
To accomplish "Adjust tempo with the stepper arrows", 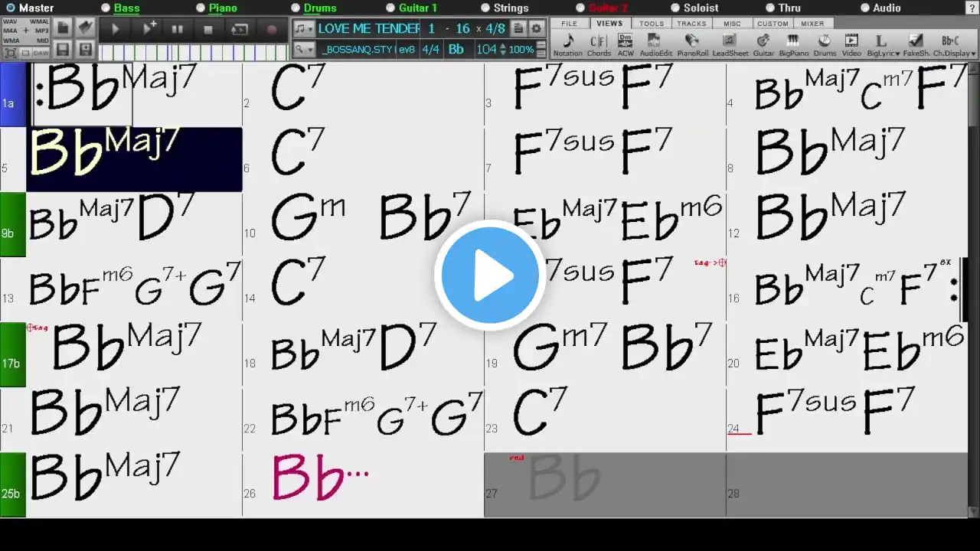I will coord(502,50).
